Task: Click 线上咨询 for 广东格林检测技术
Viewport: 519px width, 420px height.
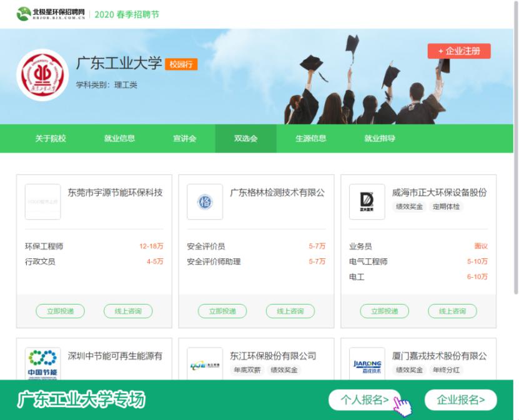Action: click(290, 311)
